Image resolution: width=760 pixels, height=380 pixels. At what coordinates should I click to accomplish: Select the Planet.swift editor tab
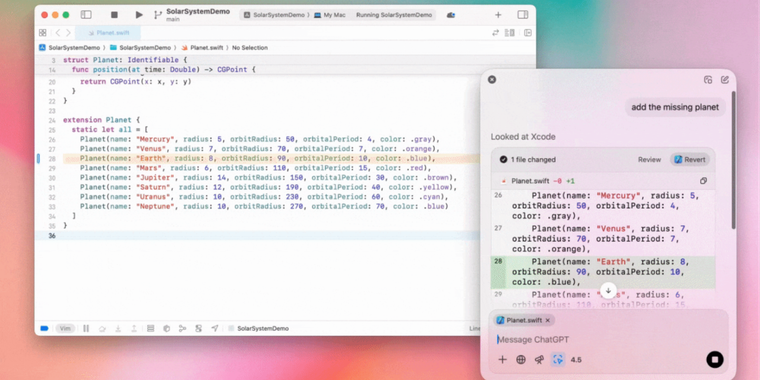coord(108,32)
